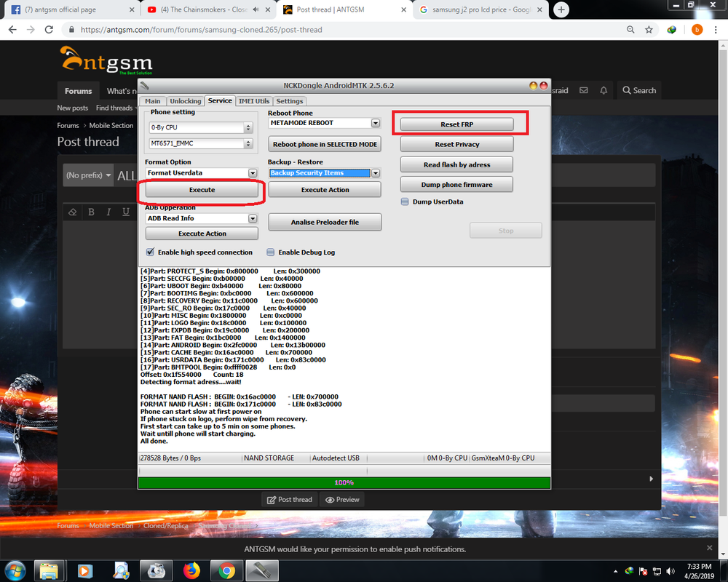
Task: Open the Chrome three-dot menu
Action: point(716,30)
